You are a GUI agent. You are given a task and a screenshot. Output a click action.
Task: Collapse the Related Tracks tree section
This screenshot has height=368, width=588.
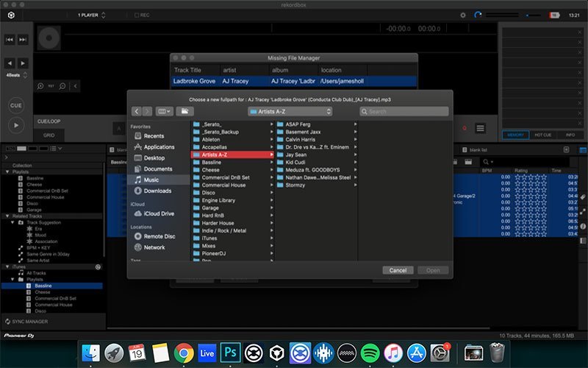click(8, 216)
